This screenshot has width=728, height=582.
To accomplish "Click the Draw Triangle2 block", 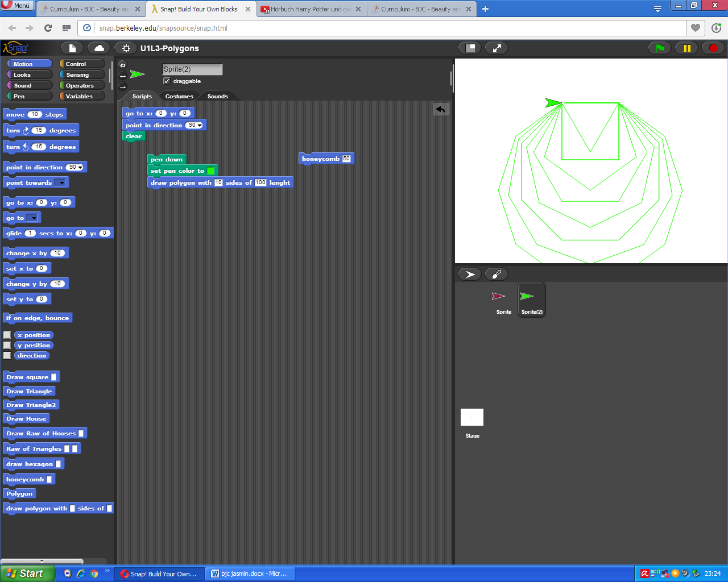I will pos(31,405).
